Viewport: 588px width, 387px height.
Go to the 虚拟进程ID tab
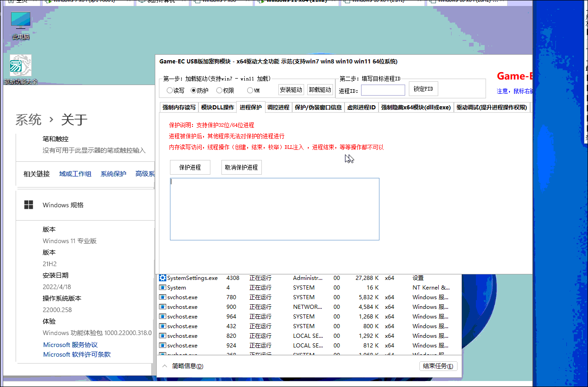[362, 108]
